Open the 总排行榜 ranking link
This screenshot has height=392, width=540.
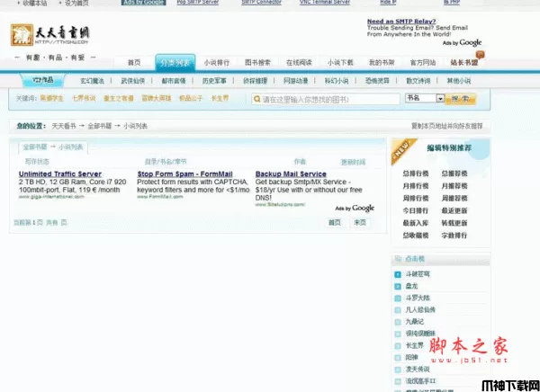(415, 173)
